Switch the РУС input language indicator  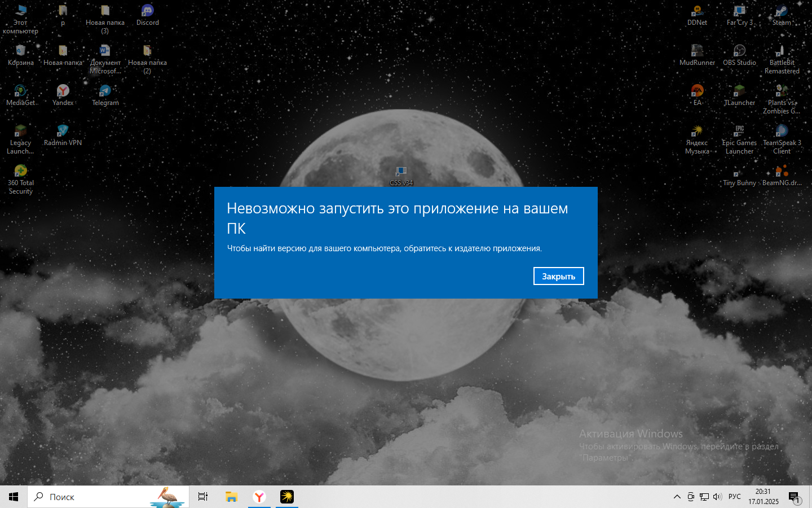pyautogui.click(x=734, y=497)
